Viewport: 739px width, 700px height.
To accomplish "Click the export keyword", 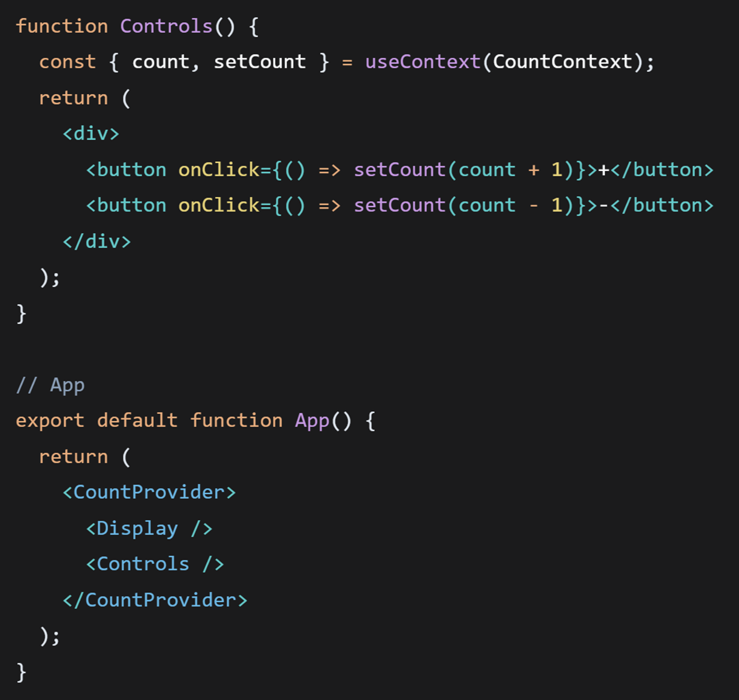I will (50, 421).
